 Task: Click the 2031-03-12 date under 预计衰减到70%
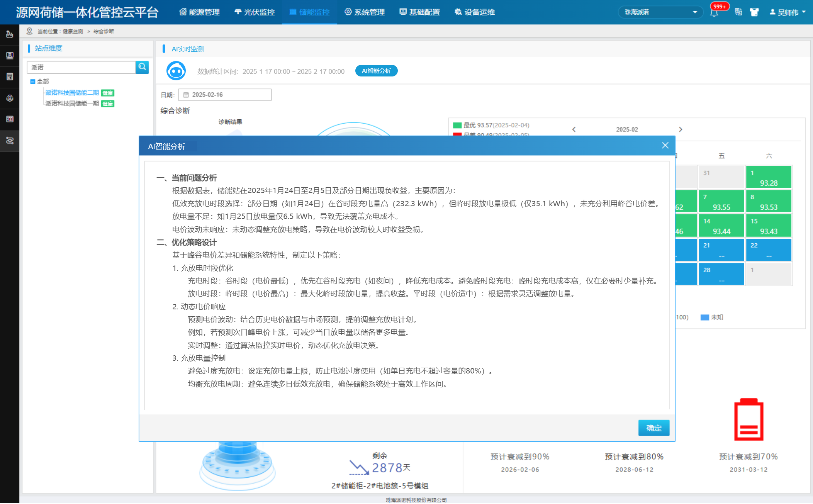pyautogui.click(x=749, y=470)
